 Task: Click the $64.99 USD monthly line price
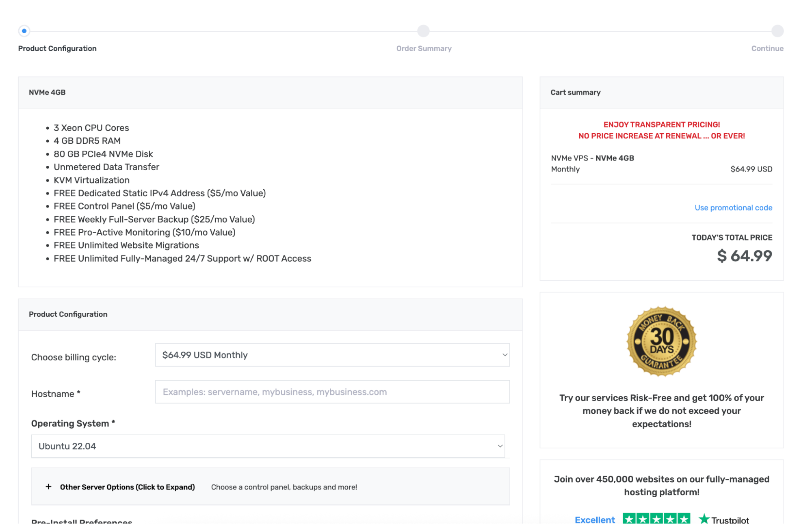point(751,169)
